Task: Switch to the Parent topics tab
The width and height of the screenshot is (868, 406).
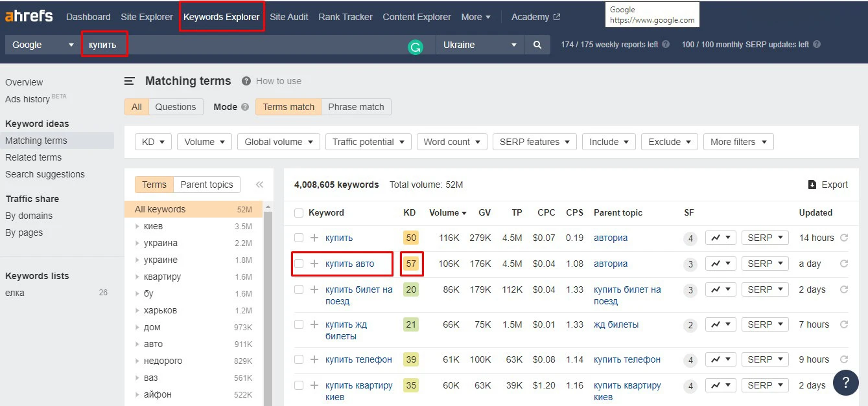Action: [207, 185]
